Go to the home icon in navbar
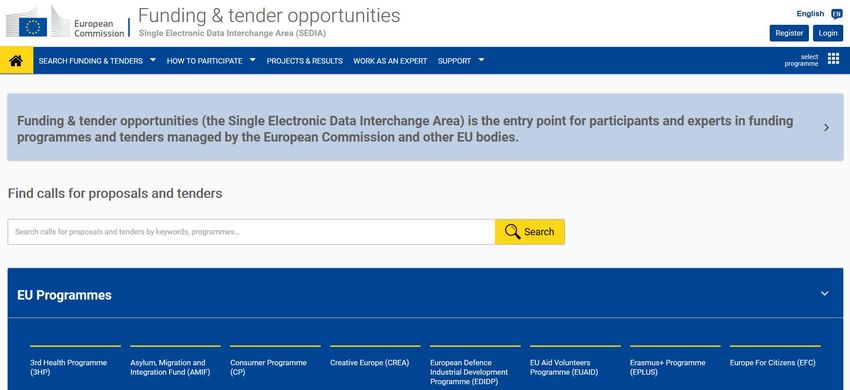 coord(16,61)
